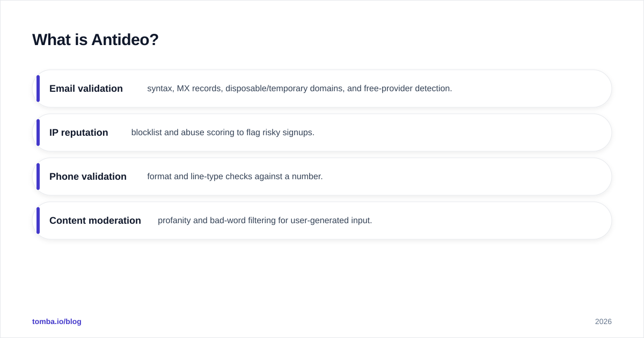The height and width of the screenshot is (338, 644).
Task: Click the blue accent bar beside Content moderation
Action: pos(38,221)
